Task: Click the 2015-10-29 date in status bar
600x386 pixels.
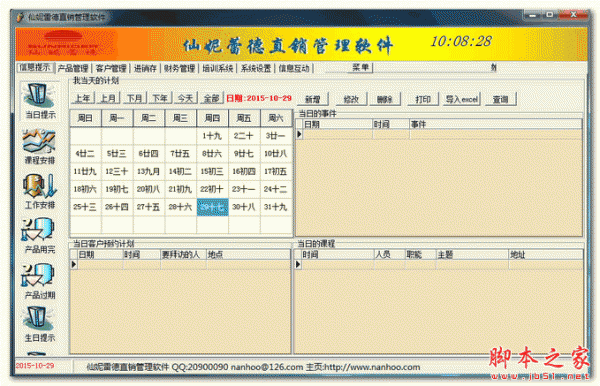Action: [x=35, y=366]
